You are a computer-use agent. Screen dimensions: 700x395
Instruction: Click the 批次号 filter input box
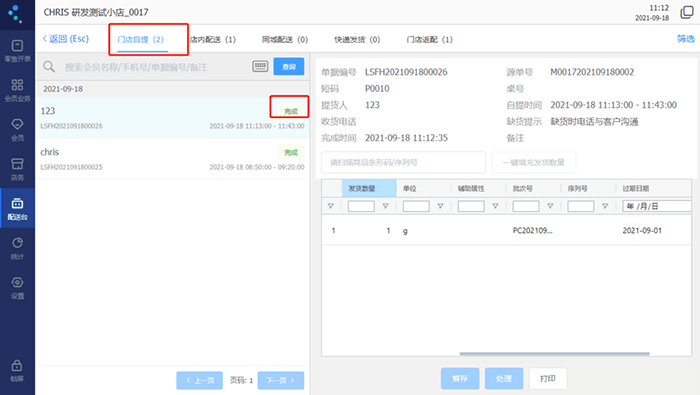pyautogui.click(x=526, y=206)
